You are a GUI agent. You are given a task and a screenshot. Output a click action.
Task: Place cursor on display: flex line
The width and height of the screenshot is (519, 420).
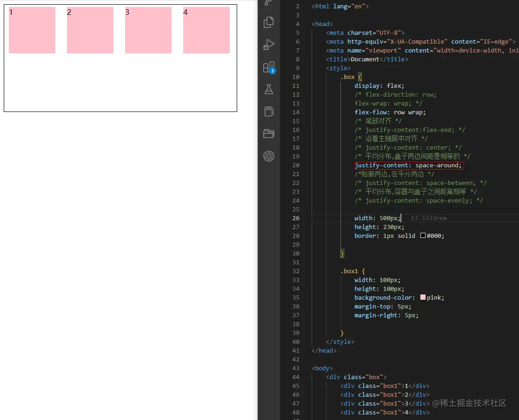[x=379, y=85]
